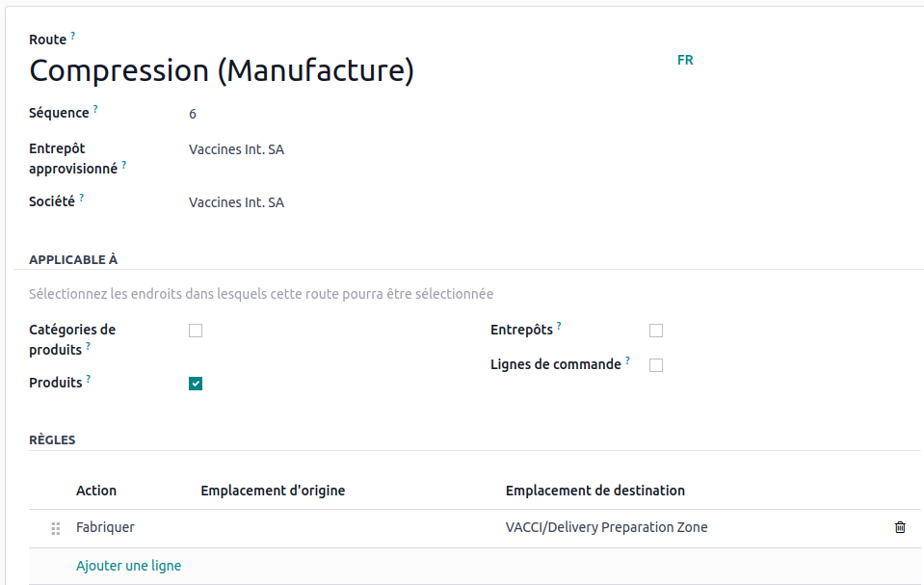
Task: Click the Emplacement d'origine column header
Action: (273, 491)
